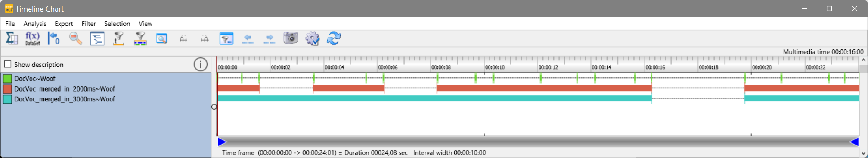The image size is (868, 158).
Task: Close the Timeline Chart window
Action: [855, 9]
